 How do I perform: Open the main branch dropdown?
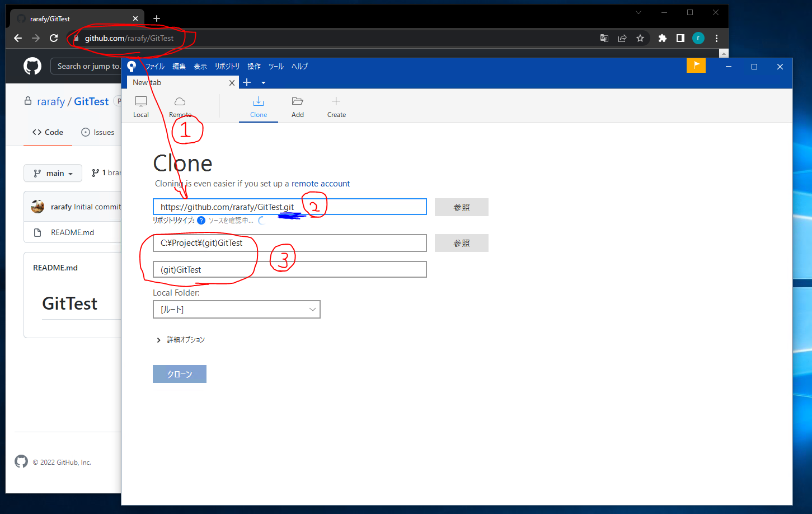pyautogui.click(x=53, y=173)
